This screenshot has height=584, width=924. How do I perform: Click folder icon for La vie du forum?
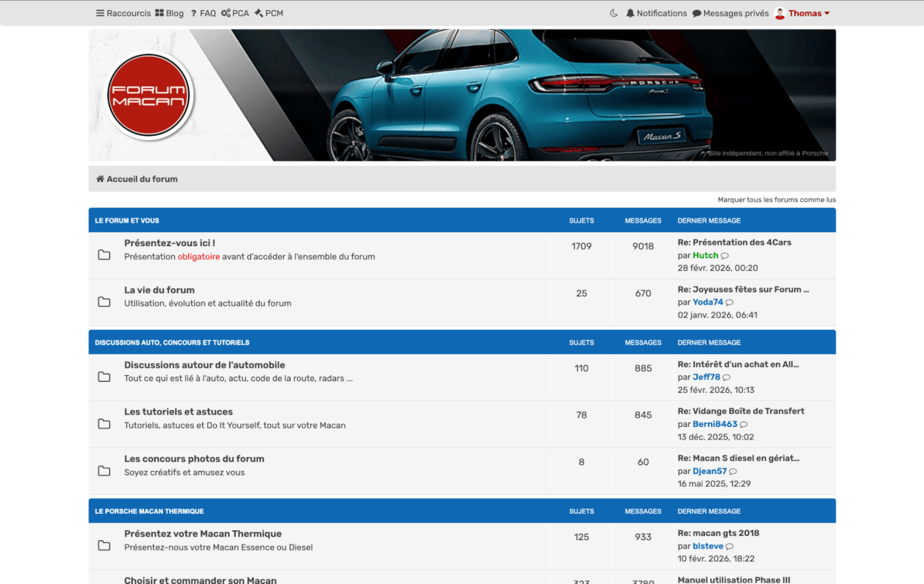click(104, 301)
